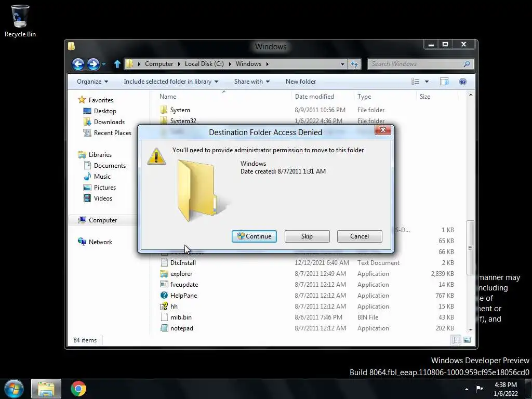Sort by the Name column header
This screenshot has height=399, width=532.
[223, 96]
